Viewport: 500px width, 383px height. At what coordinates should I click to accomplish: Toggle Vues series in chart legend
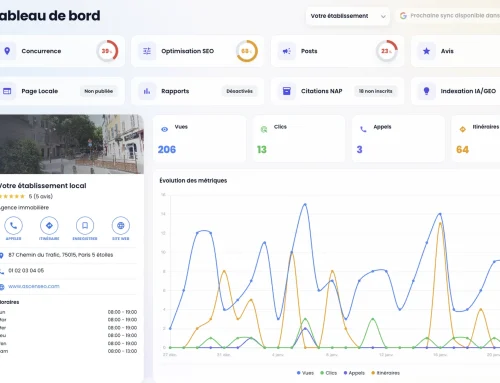[305, 373]
